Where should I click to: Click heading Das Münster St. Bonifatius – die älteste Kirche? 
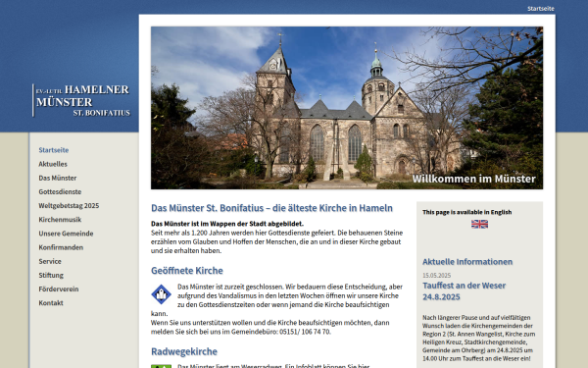(271, 208)
